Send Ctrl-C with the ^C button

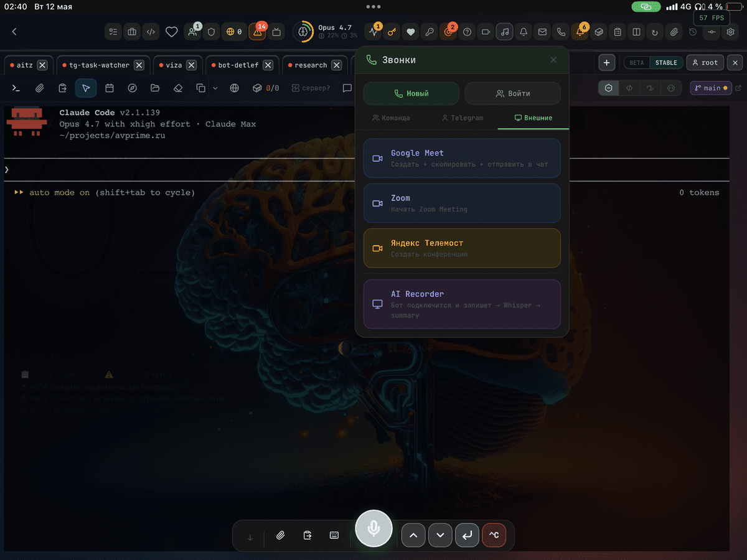coord(494,535)
